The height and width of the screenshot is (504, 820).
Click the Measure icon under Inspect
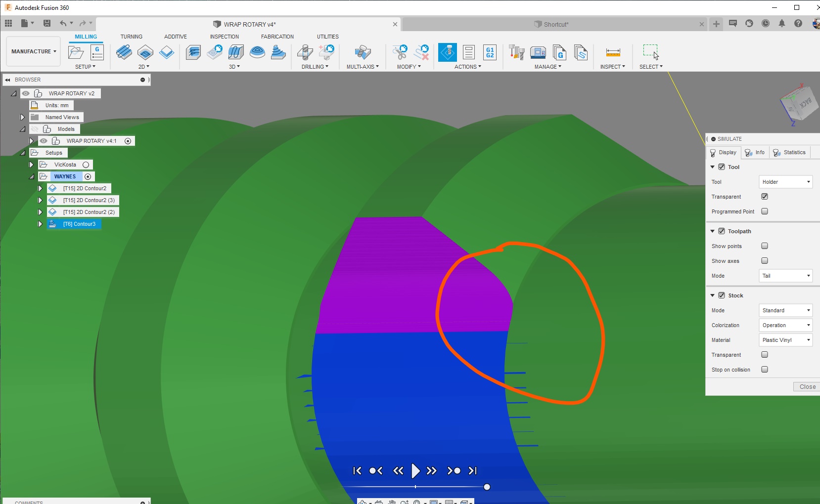[612, 53]
